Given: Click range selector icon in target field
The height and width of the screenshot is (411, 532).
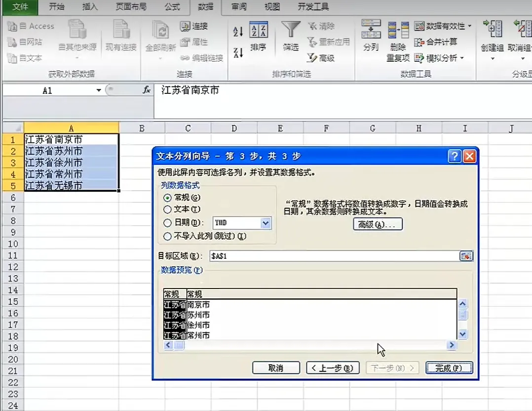Looking at the screenshot, I should [x=466, y=256].
